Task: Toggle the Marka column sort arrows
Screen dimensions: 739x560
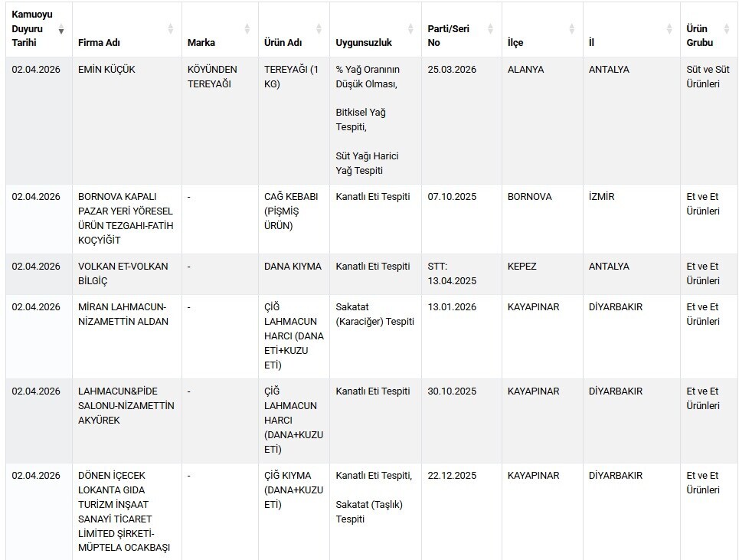Action: 247,29
